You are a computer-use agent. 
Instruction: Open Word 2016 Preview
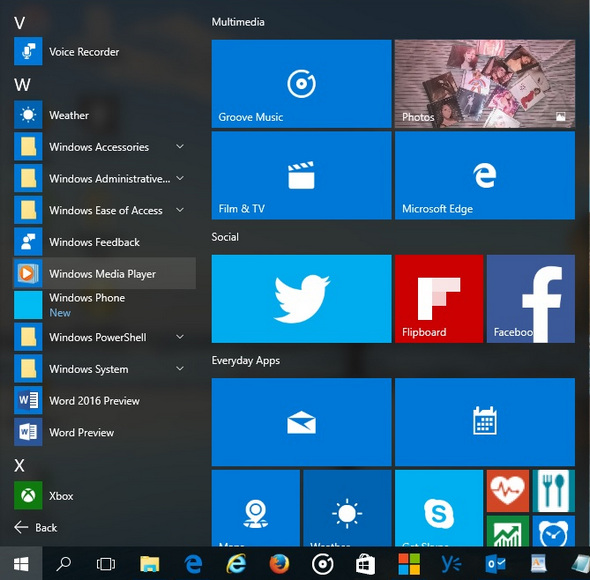pos(105,400)
